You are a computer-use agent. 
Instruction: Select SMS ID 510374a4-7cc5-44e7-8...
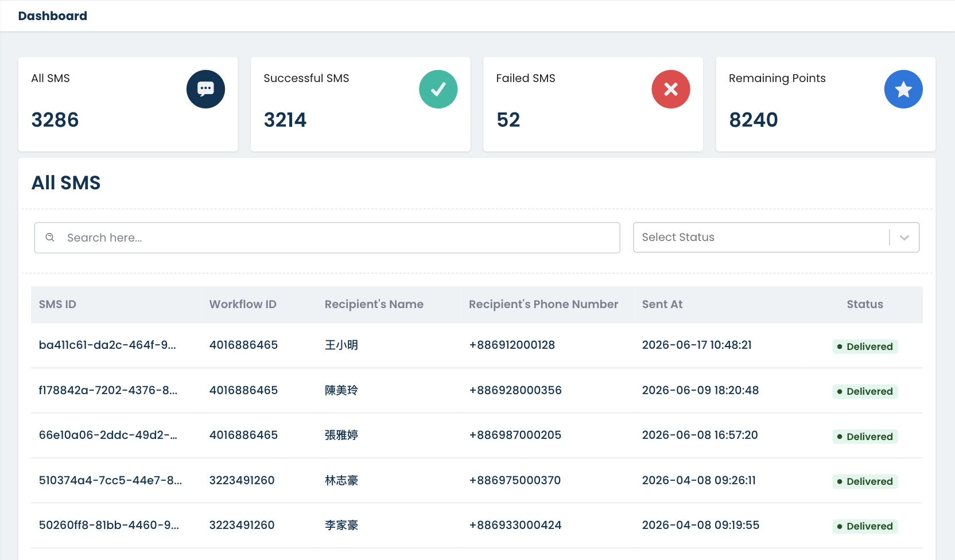pos(110,481)
